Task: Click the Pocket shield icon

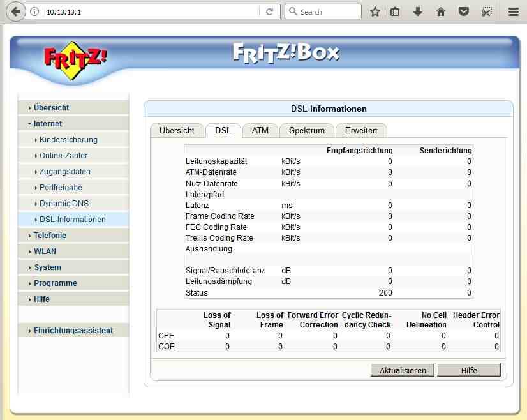Action: pos(464,11)
